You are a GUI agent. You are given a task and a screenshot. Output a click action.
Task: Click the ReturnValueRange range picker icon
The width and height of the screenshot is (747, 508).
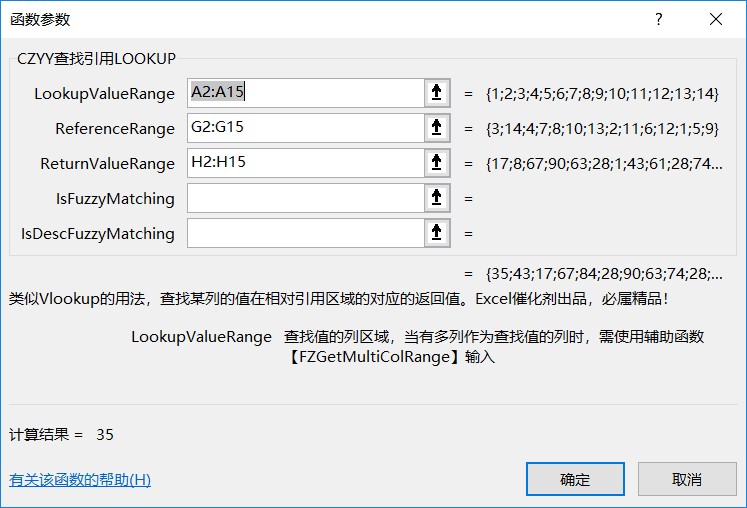(x=437, y=163)
